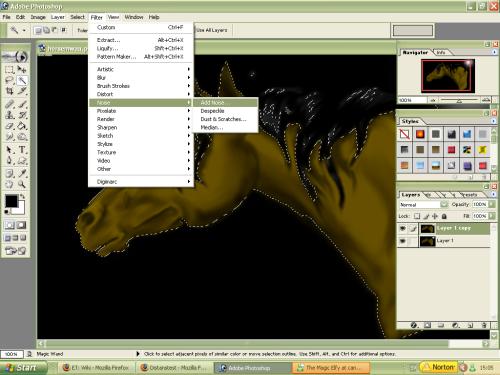Open the Windows Start button

point(23,368)
